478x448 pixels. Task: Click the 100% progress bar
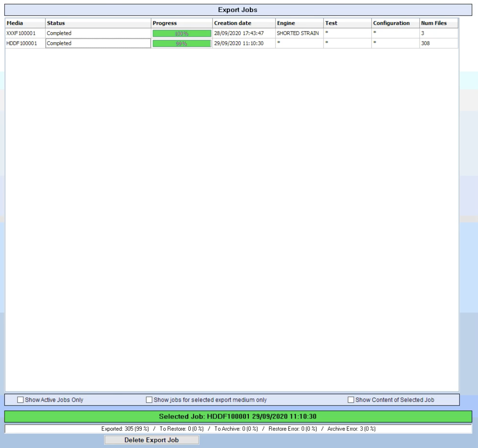[x=182, y=33]
